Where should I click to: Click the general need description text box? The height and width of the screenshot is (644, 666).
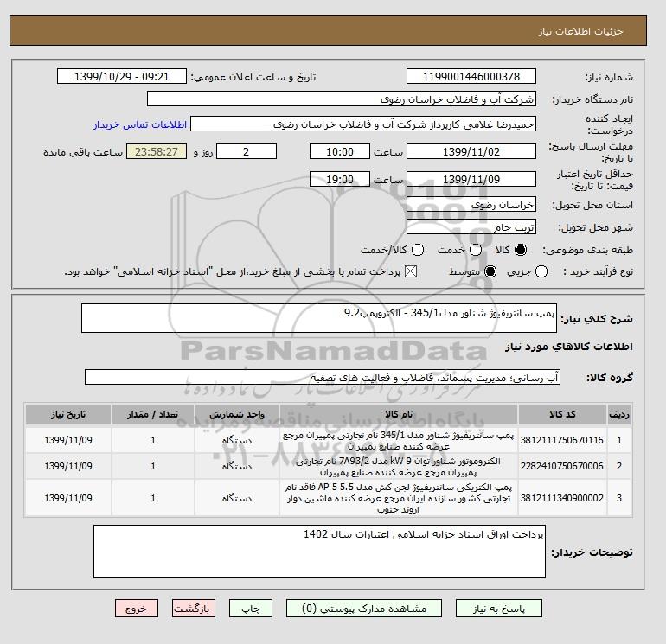pos(319,318)
